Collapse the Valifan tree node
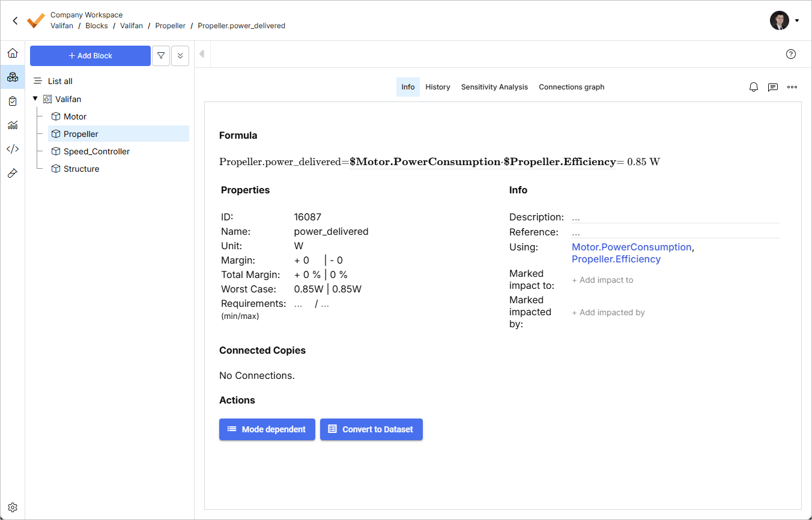Image resolution: width=812 pixels, height=520 pixels. click(x=35, y=98)
